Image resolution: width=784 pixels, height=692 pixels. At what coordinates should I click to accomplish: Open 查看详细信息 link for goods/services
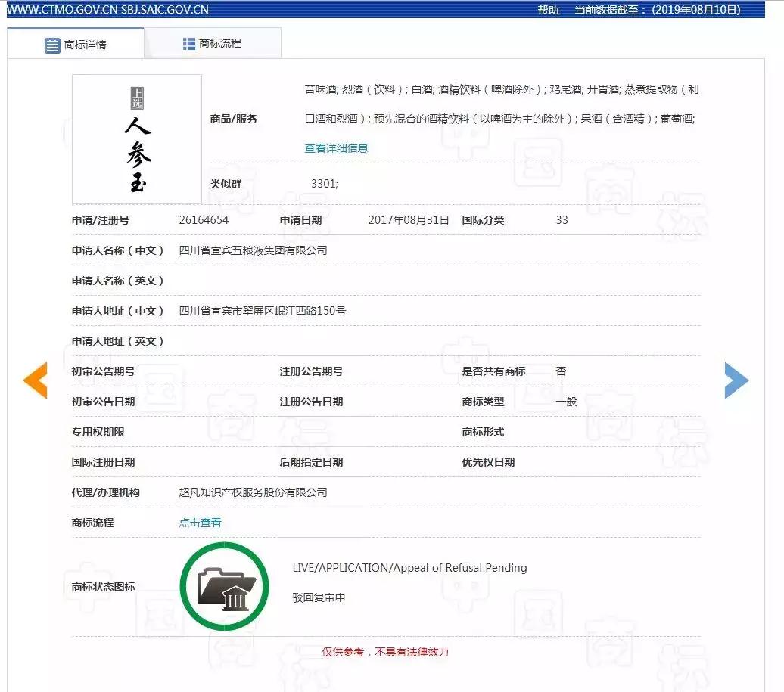click(x=336, y=148)
